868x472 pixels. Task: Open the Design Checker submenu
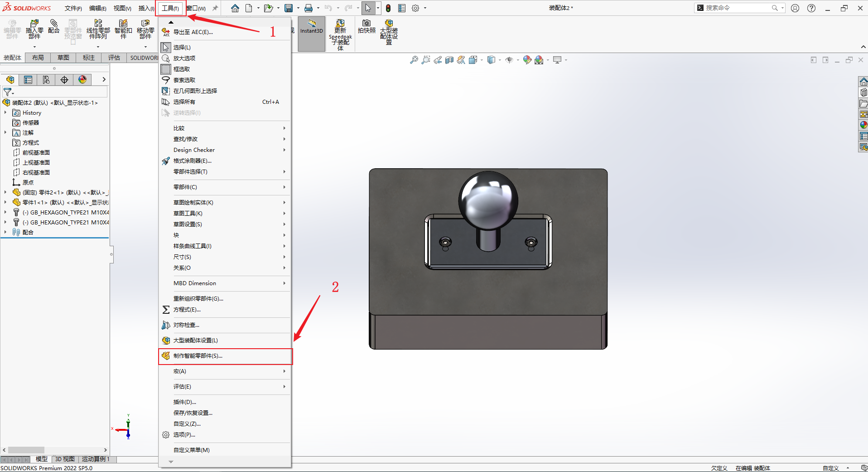coord(225,150)
